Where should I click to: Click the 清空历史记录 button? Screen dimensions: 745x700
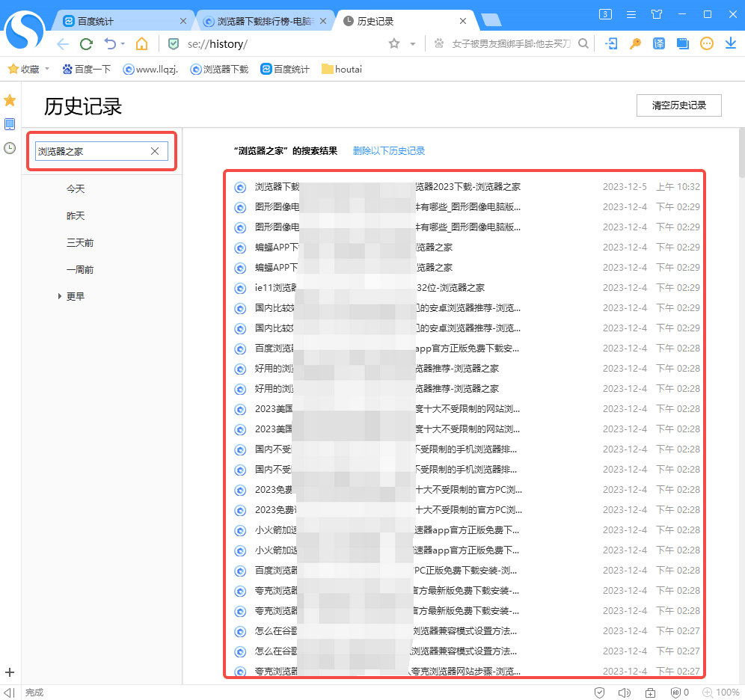click(678, 105)
